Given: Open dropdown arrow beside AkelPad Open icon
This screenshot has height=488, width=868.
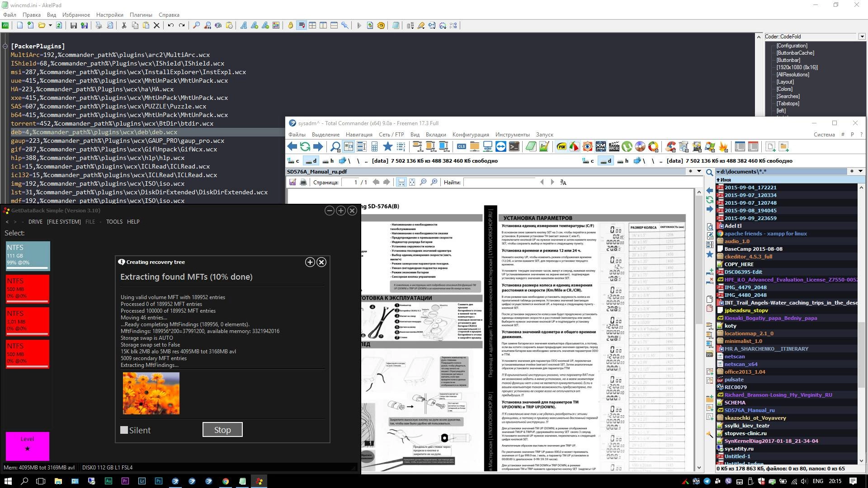Looking at the screenshot, I should click(50, 25).
